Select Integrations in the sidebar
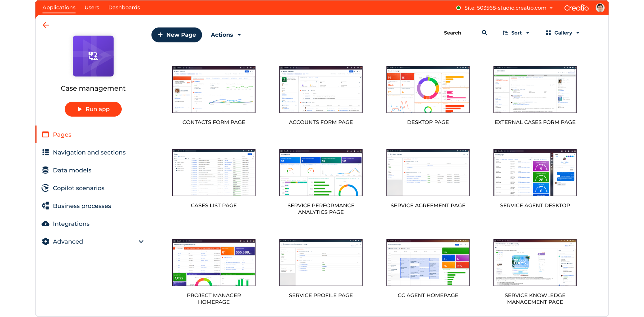This screenshot has height=317, width=644. [71, 224]
